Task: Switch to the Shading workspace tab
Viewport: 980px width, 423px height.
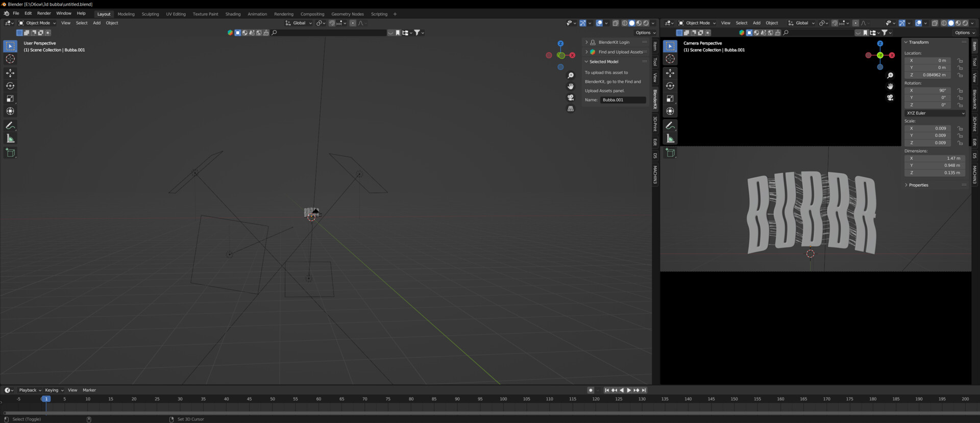Action: [x=233, y=14]
